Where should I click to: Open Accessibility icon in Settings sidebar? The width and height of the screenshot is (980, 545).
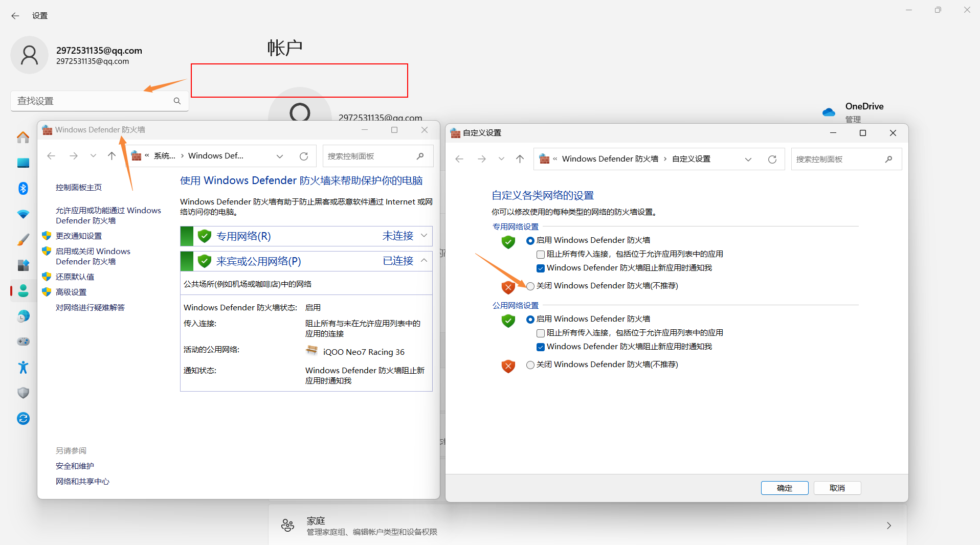point(23,367)
